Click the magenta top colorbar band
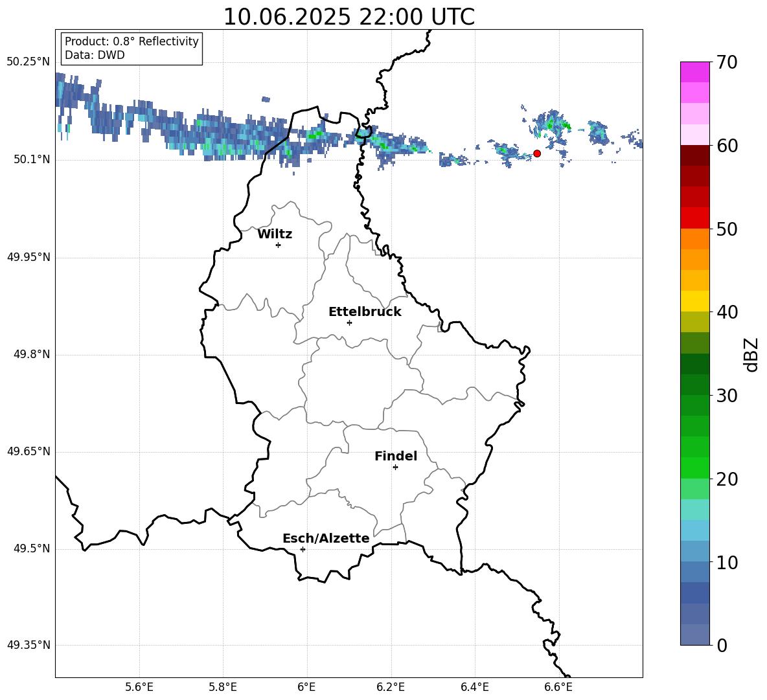 pos(695,72)
